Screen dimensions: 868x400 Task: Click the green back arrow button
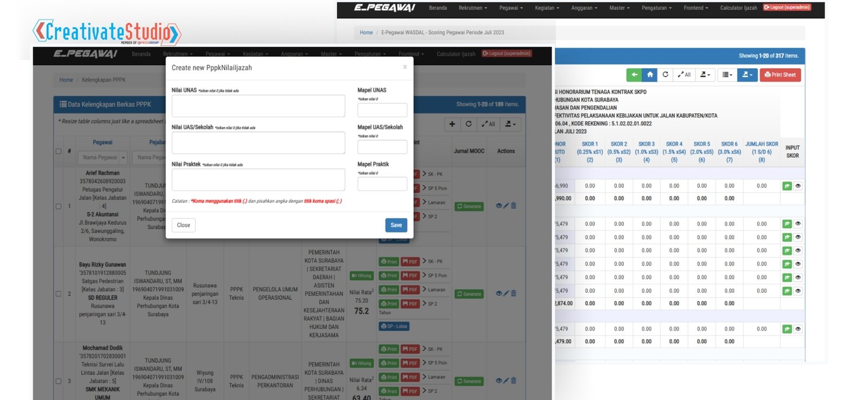click(x=634, y=75)
